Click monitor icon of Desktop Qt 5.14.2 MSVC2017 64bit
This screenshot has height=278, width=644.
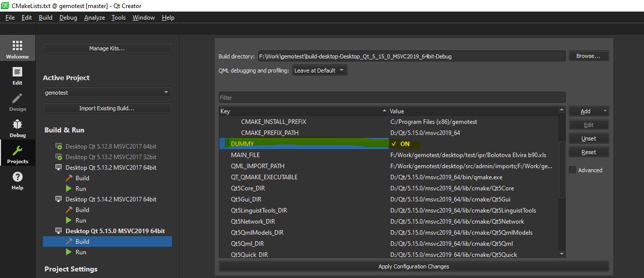point(58,199)
